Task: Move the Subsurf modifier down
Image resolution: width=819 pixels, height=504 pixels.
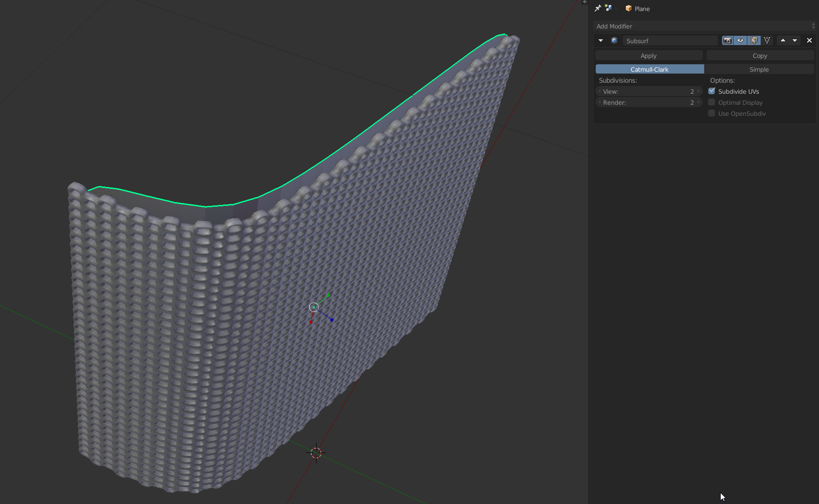Action: tap(795, 40)
